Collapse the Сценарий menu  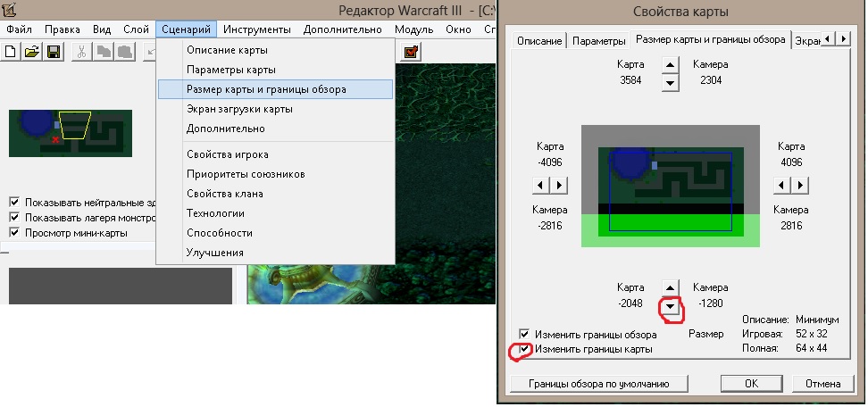(186, 29)
